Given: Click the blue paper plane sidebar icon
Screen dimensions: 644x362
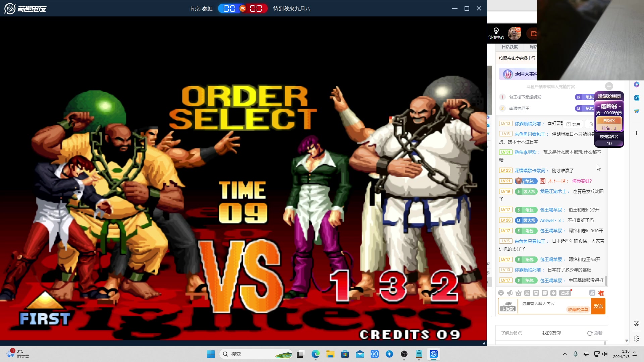Looking at the screenshot, I should point(637,111).
